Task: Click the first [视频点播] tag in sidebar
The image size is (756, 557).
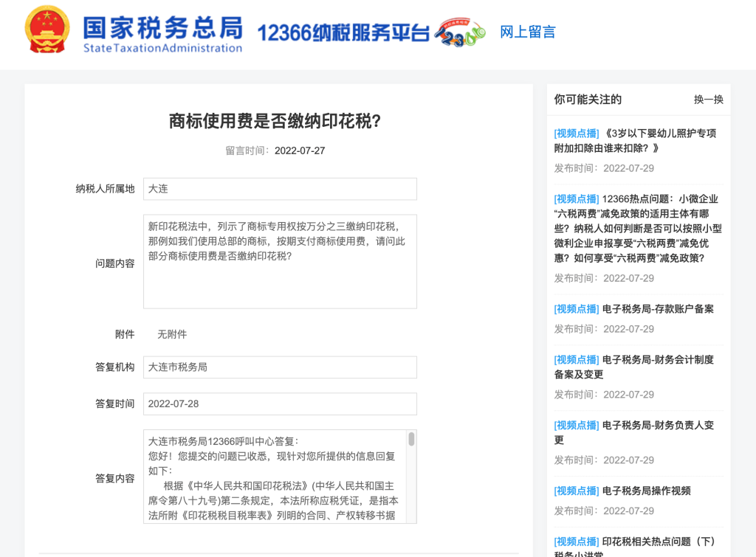Action: point(576,133)
